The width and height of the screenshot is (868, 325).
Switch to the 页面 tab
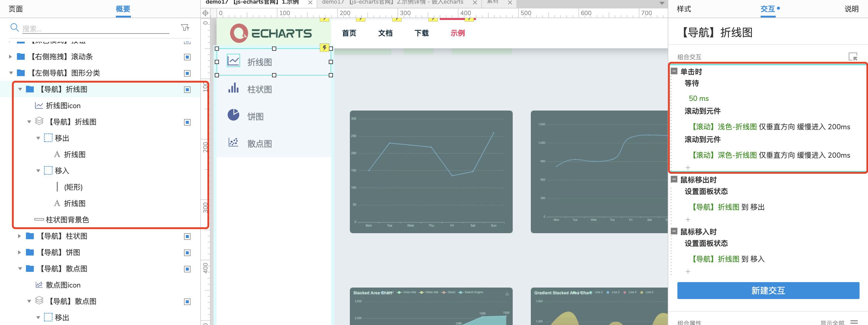click(x=15, y=9)
